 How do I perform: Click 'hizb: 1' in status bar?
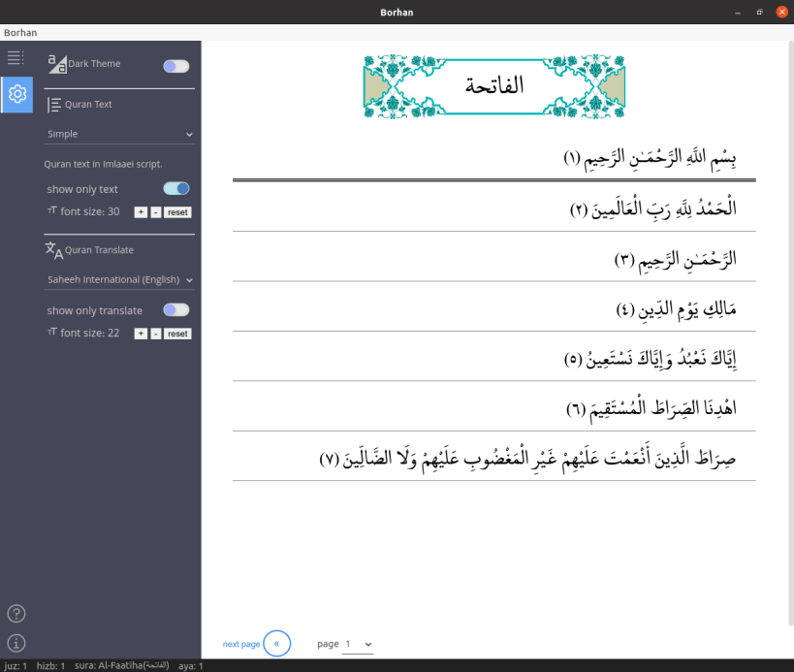coord(50,666)
